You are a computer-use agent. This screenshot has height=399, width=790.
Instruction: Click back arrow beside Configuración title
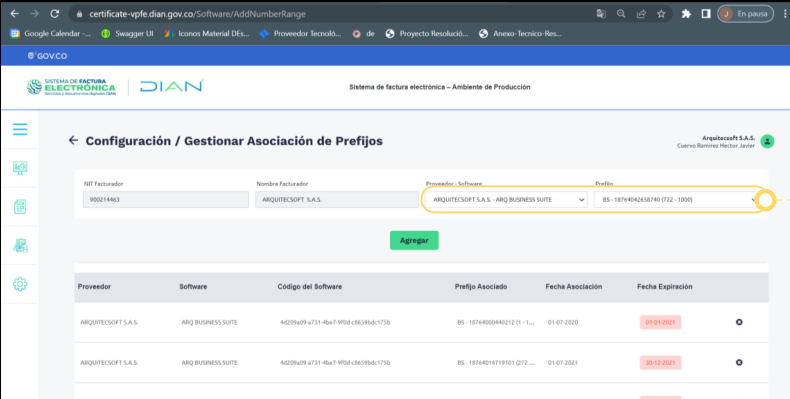[74, 141]
